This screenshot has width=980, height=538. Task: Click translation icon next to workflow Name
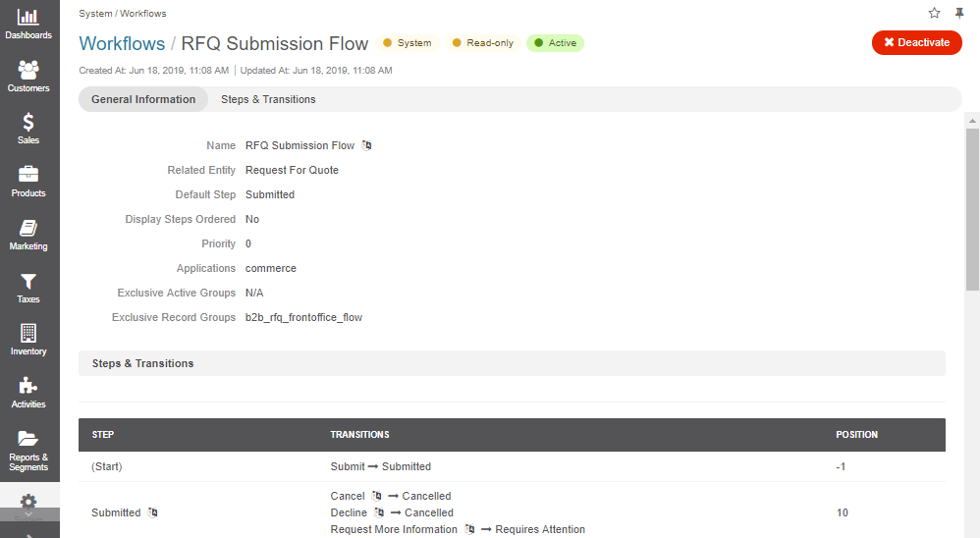pos(367,145)
